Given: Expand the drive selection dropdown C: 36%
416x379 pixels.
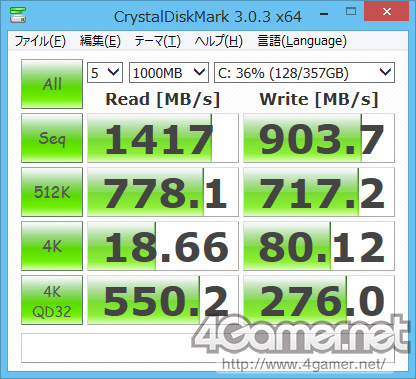Looking at the screenshot, I should coord(304,72).
